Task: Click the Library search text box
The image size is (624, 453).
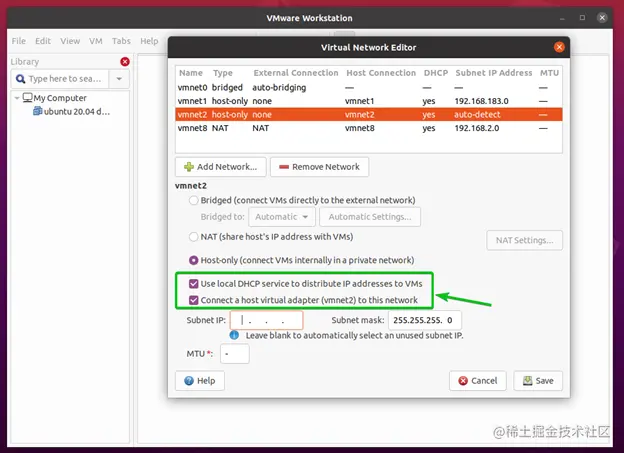Action: (60, 79)
